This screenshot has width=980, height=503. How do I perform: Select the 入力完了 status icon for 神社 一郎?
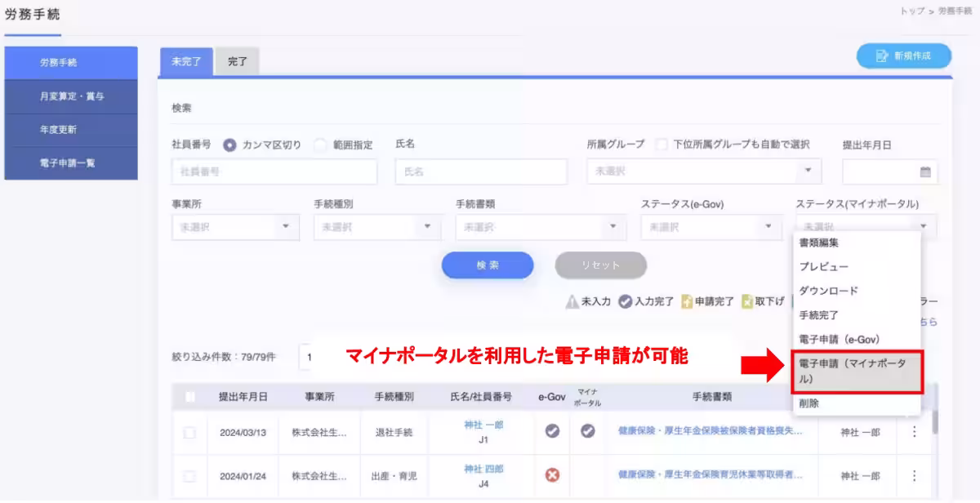[x=551, y=433]
